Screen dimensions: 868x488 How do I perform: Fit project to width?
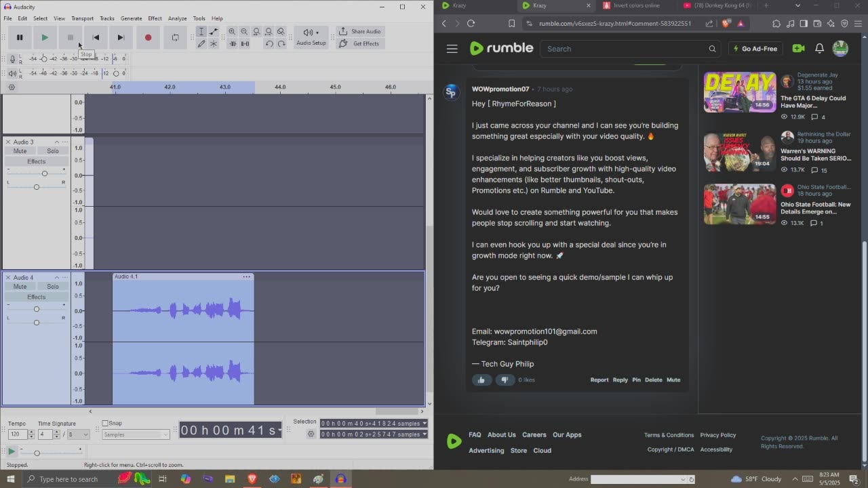269,32
